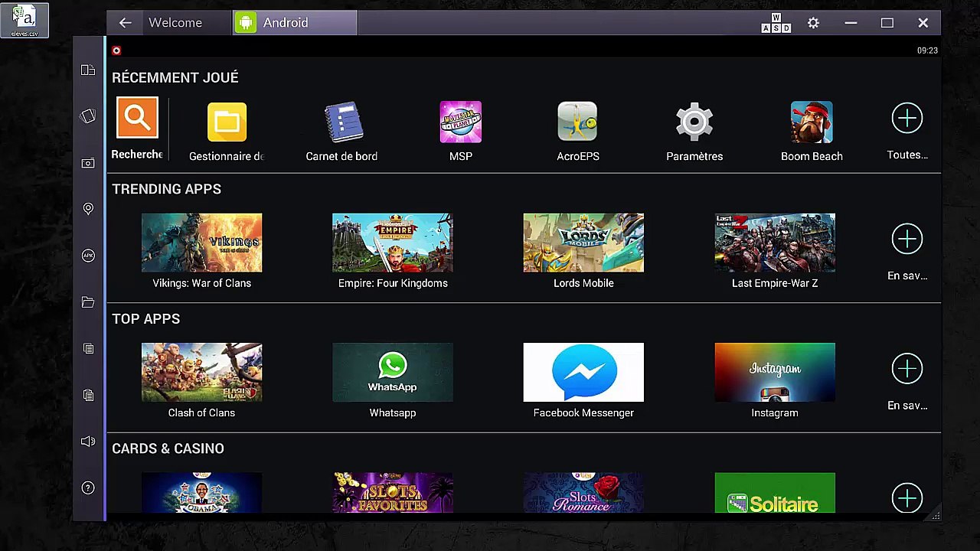This screenshot has height=551, width=980.
Task: Open the AcroEPS app
Action: point(577,122)
